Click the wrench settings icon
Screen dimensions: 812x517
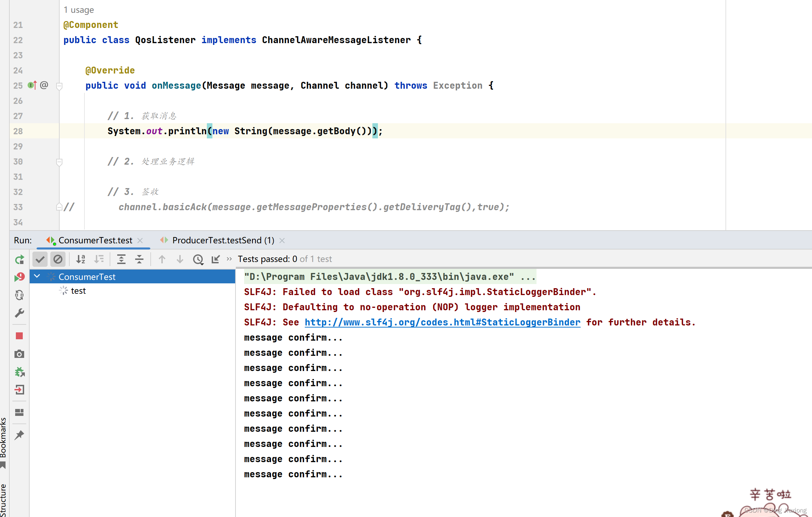tap(20, 313)
